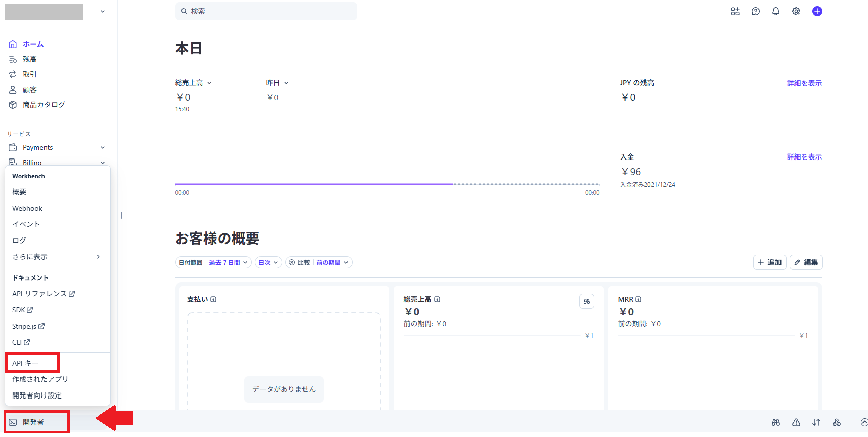868x437 pixels.
Task: Click the 顧客 person icon
Action: pyautogui.click(x=13, y=90)
